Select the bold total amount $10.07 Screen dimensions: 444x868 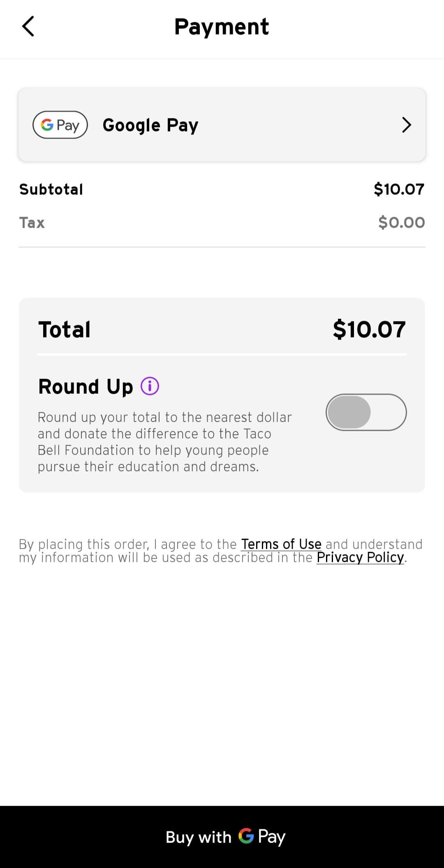(x=369, y=329)
